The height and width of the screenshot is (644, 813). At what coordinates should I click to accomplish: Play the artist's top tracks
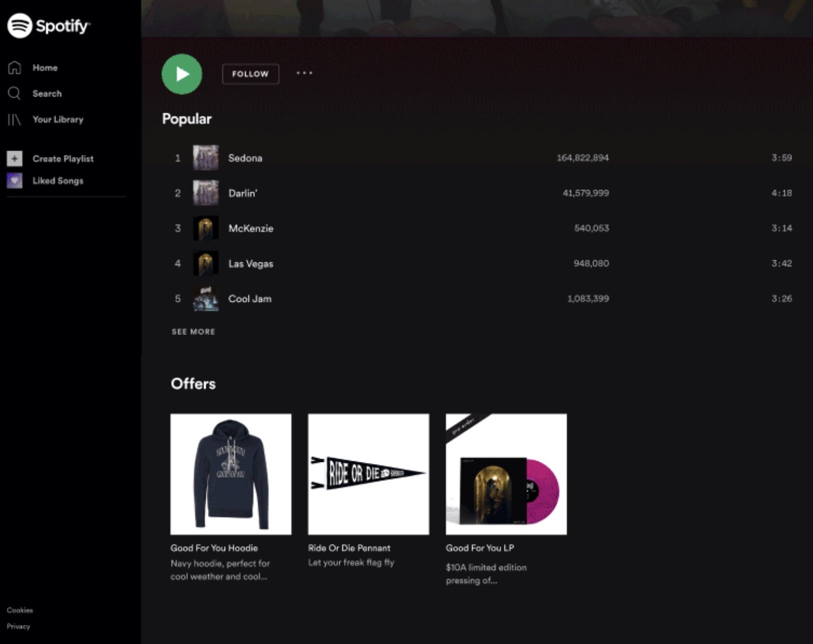(182, 74)
